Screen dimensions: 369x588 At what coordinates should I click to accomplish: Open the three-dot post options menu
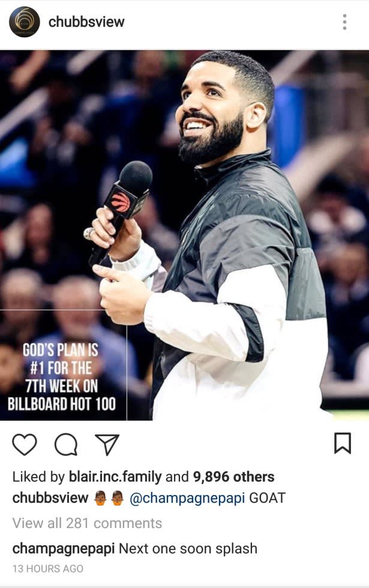pyautogui.click(x=344, y=22)
